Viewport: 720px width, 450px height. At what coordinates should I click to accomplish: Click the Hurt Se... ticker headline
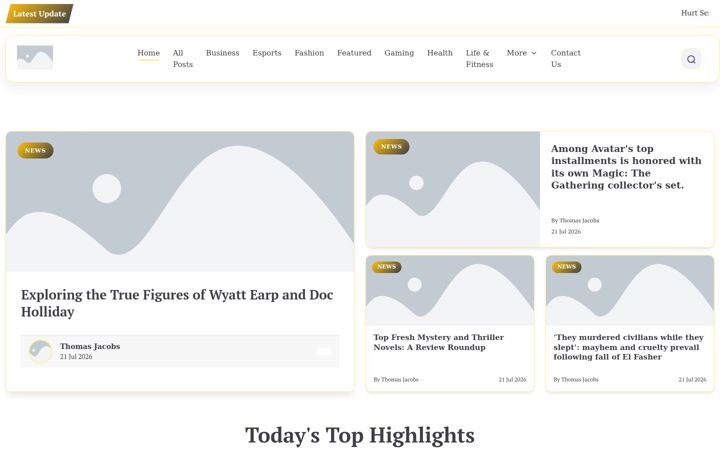pos(695,13)
